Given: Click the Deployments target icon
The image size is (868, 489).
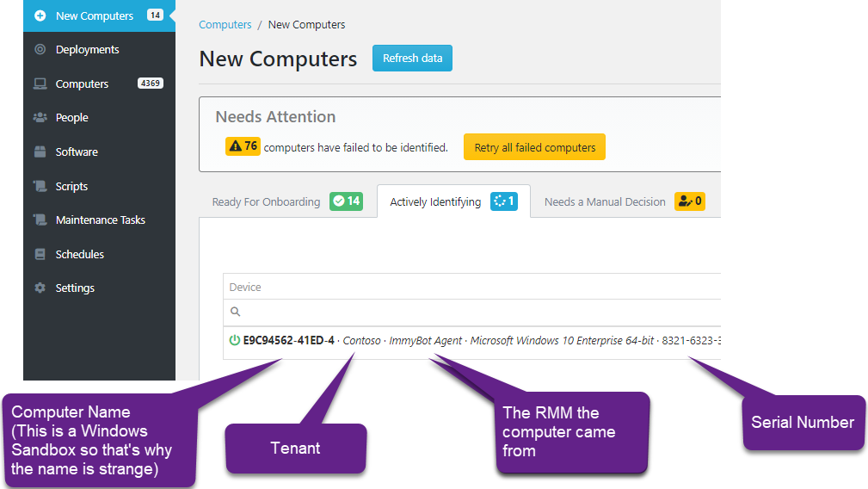Looking at the screenshot, I should coord(40,50).
